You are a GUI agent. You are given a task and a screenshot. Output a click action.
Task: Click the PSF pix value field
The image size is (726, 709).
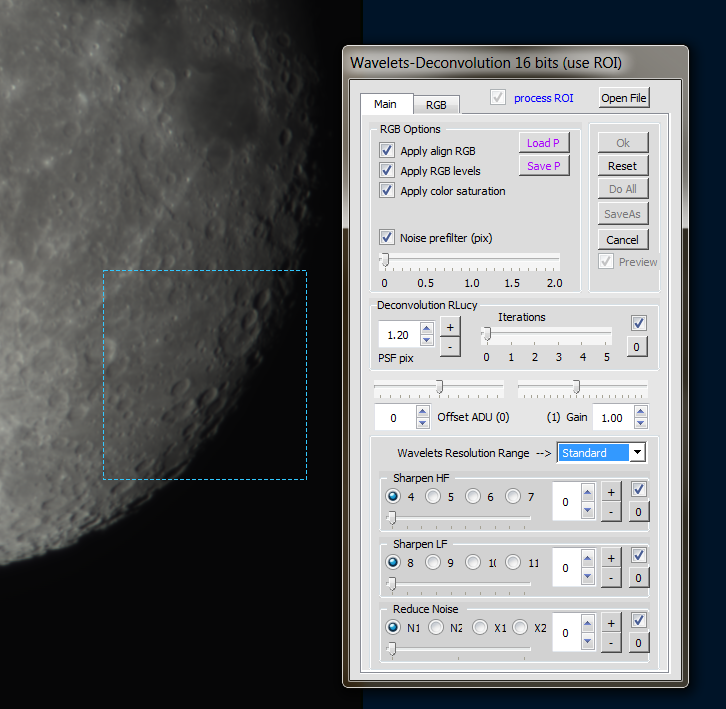click(x=399, y=334)
